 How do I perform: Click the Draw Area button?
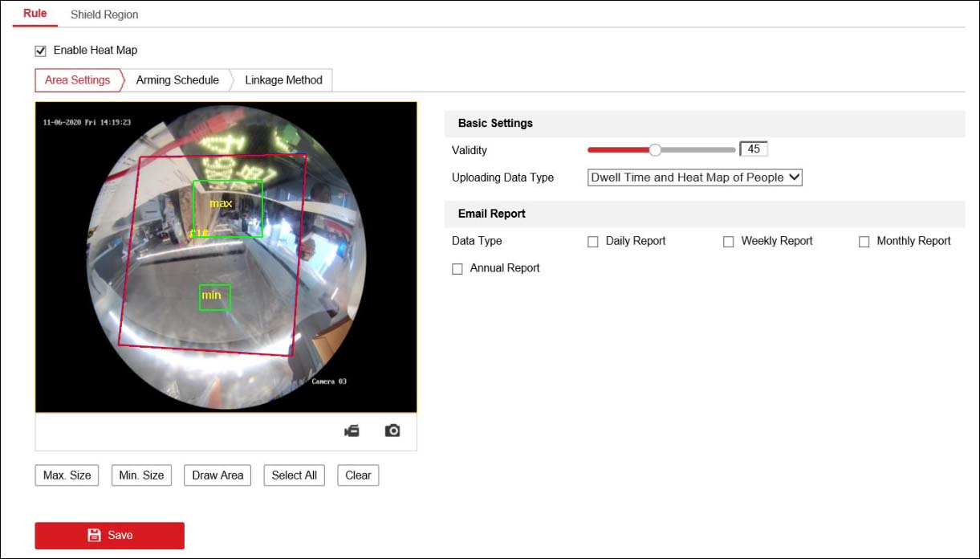click(x=217, y=475)
